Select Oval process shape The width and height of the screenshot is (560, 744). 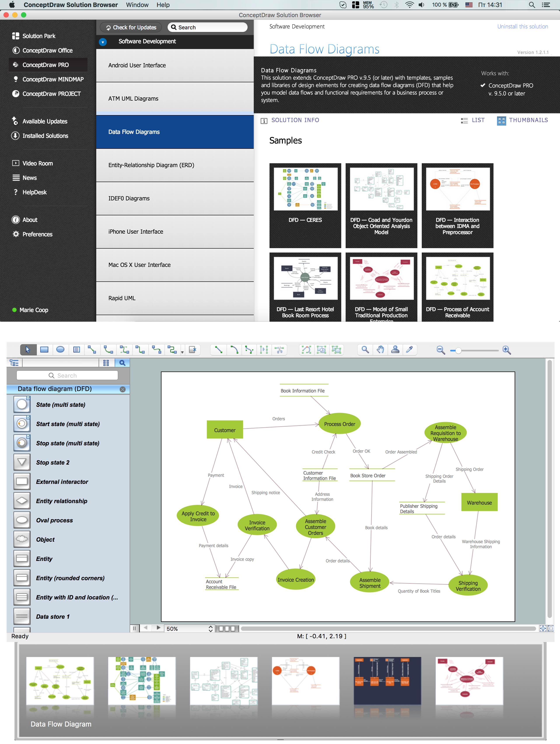tap(68, 520)
